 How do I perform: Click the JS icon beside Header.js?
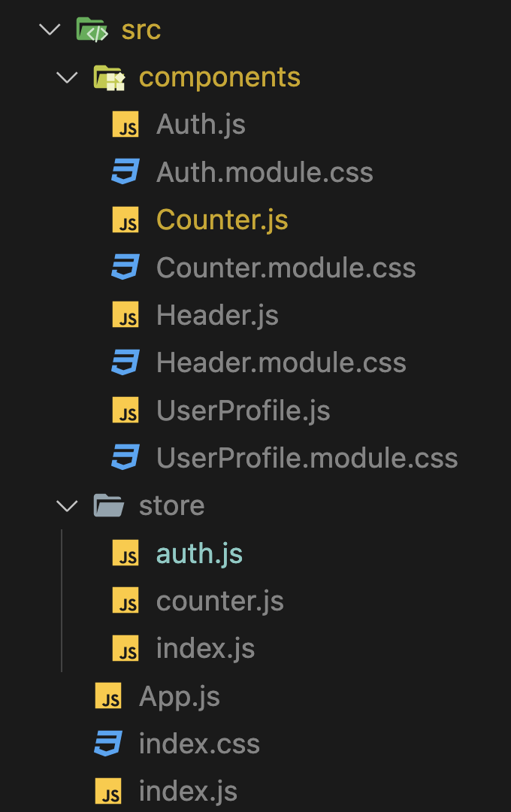click(x=125, y=315)
